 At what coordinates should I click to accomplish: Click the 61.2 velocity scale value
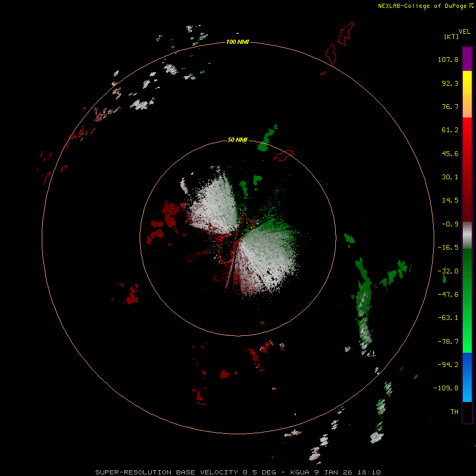point(450,130)
